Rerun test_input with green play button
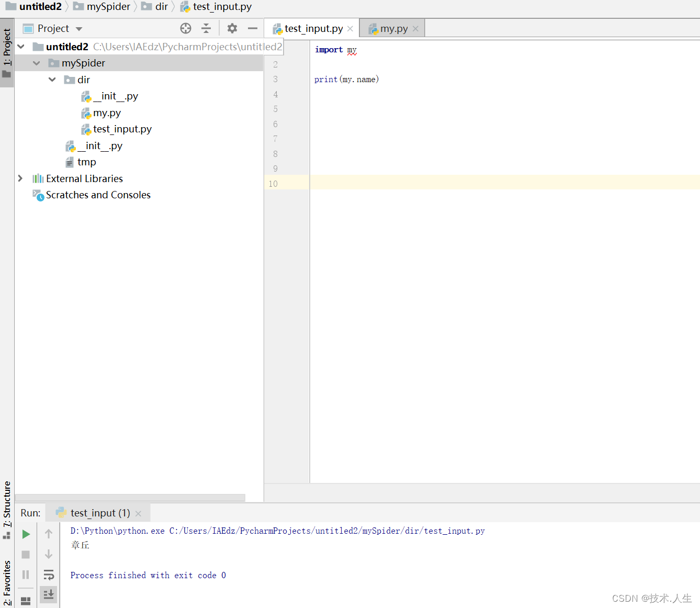 pos(26,534)
